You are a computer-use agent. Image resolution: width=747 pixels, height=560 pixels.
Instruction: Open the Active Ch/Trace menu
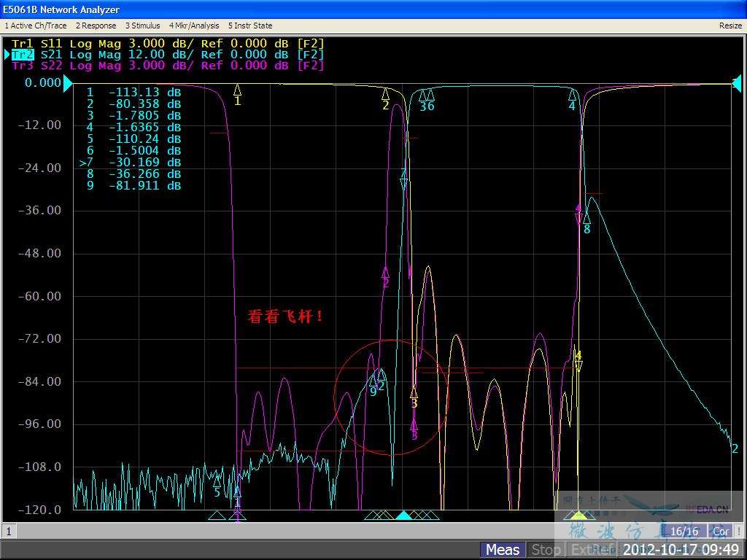click(36, 26)
